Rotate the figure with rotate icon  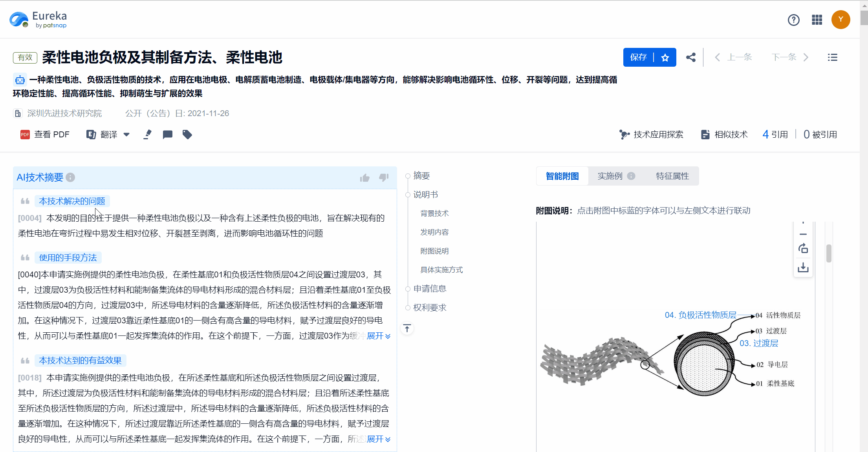click(803, 248)
